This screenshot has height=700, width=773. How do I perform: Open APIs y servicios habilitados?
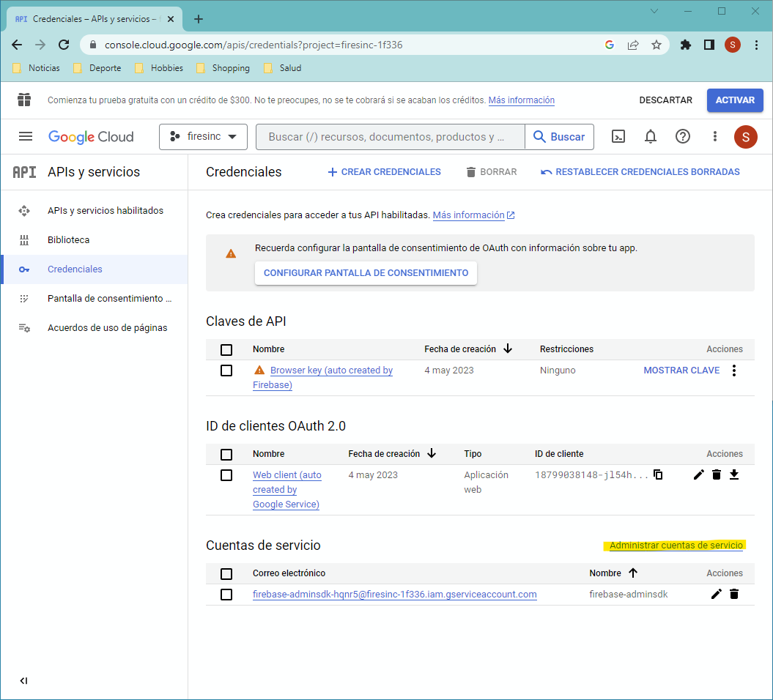pyautogui.click(x=106, y=211)
